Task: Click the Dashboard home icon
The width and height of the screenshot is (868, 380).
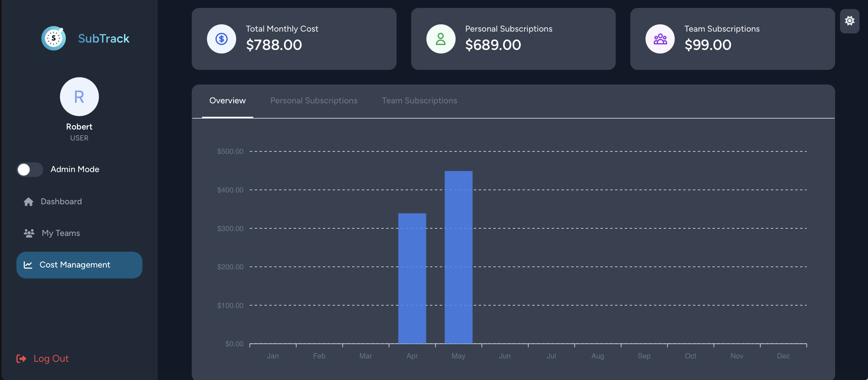Action: click(x=29, y=202)
